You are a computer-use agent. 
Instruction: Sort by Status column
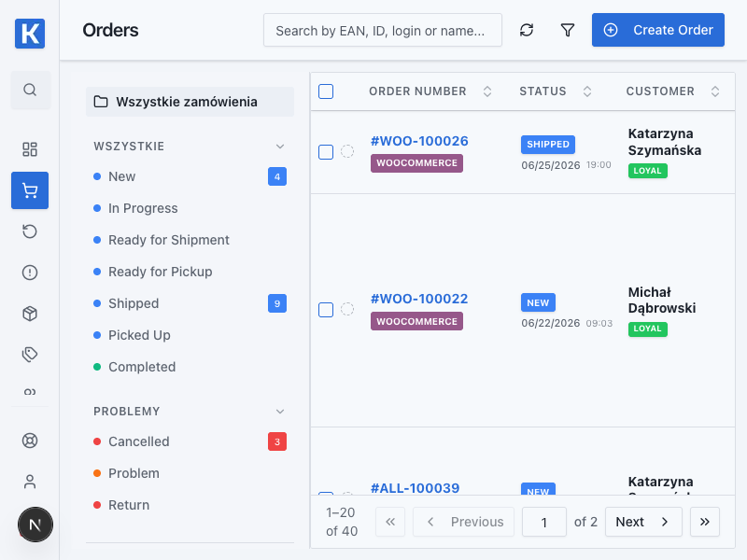[587, 91]
